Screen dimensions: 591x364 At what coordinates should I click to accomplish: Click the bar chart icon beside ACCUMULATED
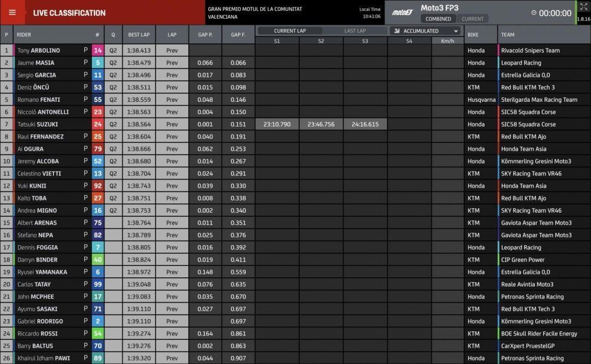tap(397, 31)
